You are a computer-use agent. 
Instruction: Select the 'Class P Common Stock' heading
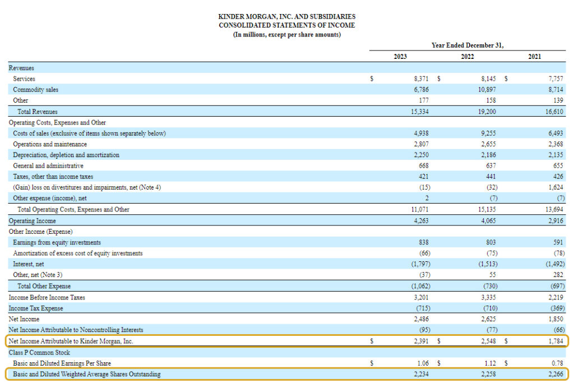tap(39, 353)
